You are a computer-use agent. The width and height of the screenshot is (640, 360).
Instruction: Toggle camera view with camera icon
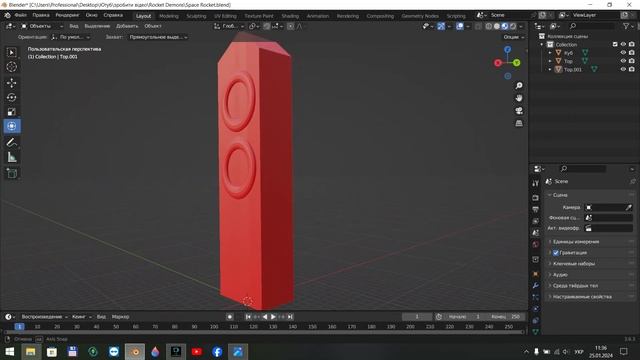tap(519, 111)
